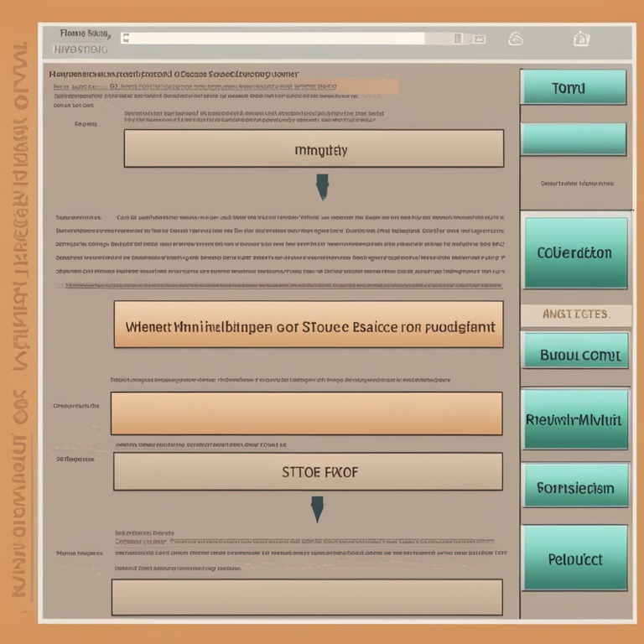Click the 'Sorrisiecism' teal button

tap(576, 486)
